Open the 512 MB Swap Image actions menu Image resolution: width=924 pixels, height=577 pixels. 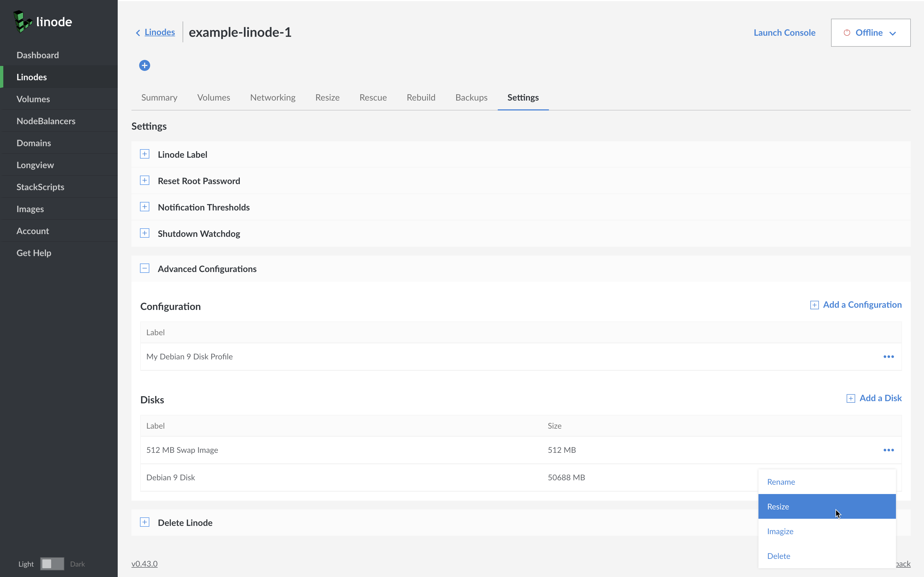coord(888,450)
